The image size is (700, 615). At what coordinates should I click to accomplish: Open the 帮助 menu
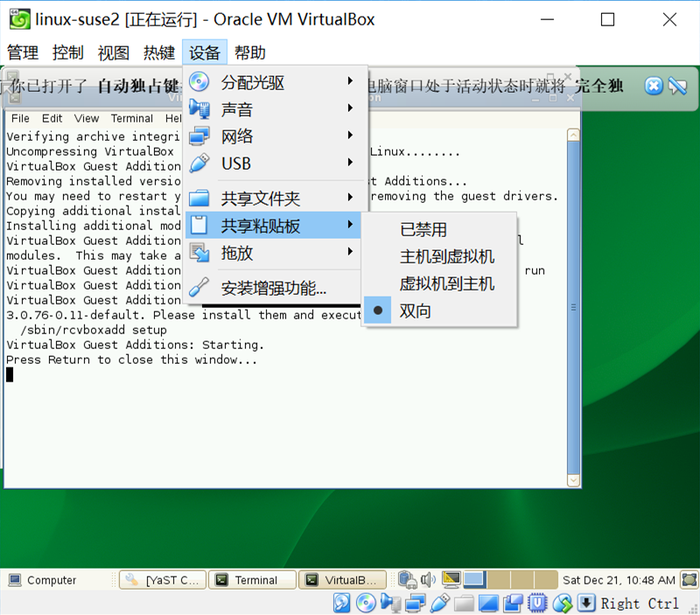pyautogui.click(x=250, y=52)
